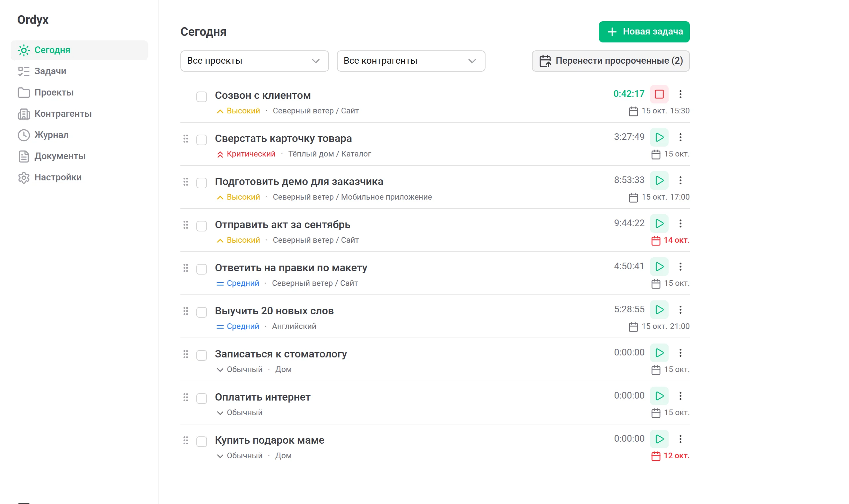Start timer for Подготовить демо для заказчика

659,180
